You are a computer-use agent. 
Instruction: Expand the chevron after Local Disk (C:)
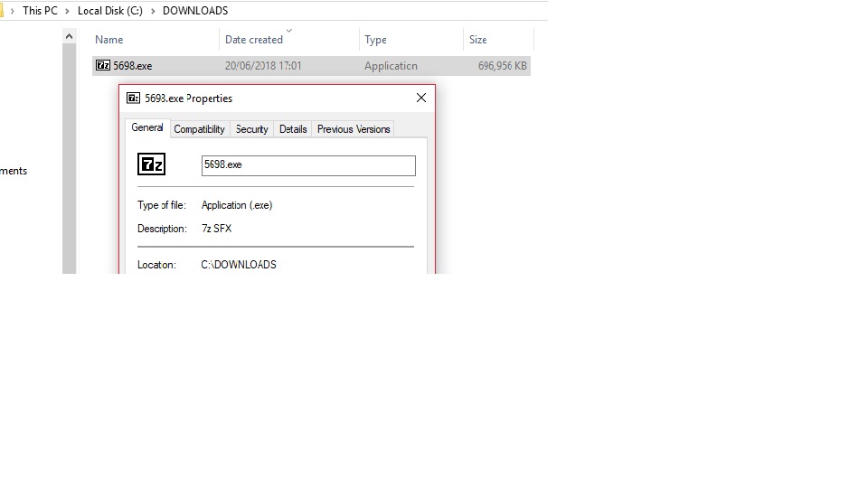(153, 11)
